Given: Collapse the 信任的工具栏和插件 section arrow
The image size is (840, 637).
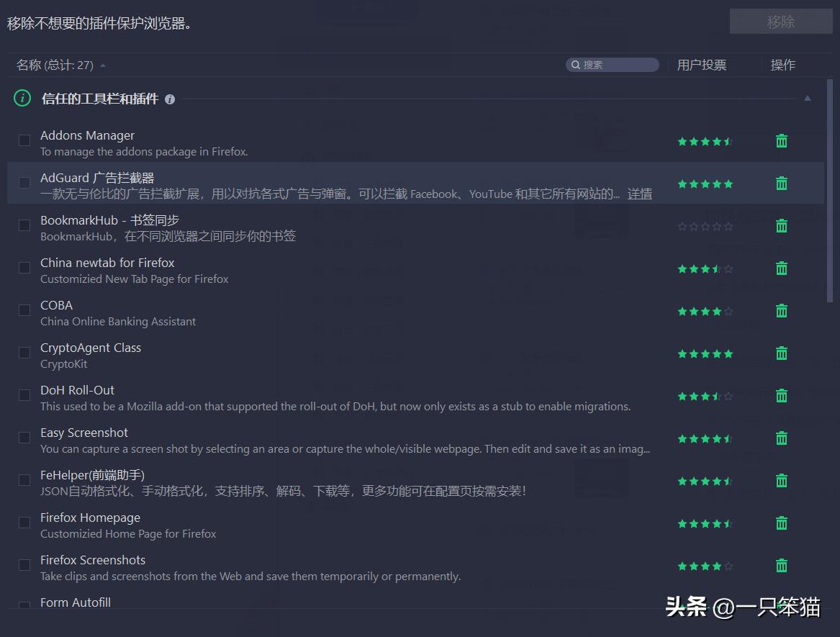Looking at the screenshot, I should click(808, 98).
